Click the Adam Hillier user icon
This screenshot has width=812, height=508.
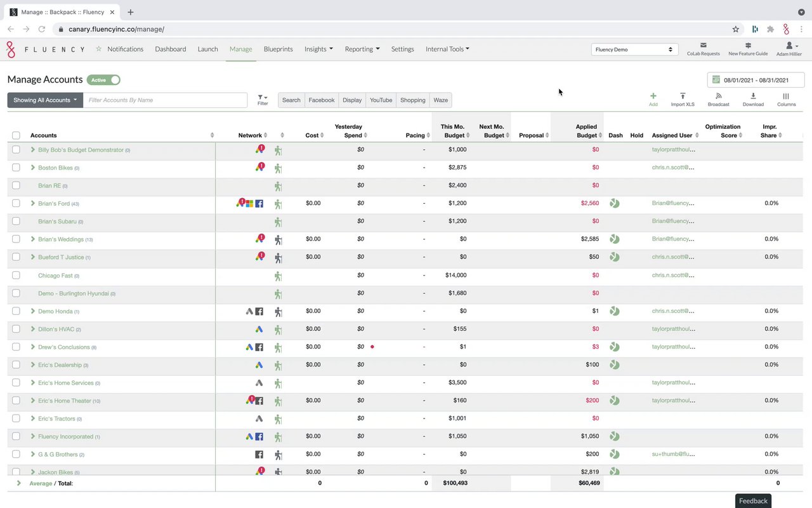[x=789, y=45]
